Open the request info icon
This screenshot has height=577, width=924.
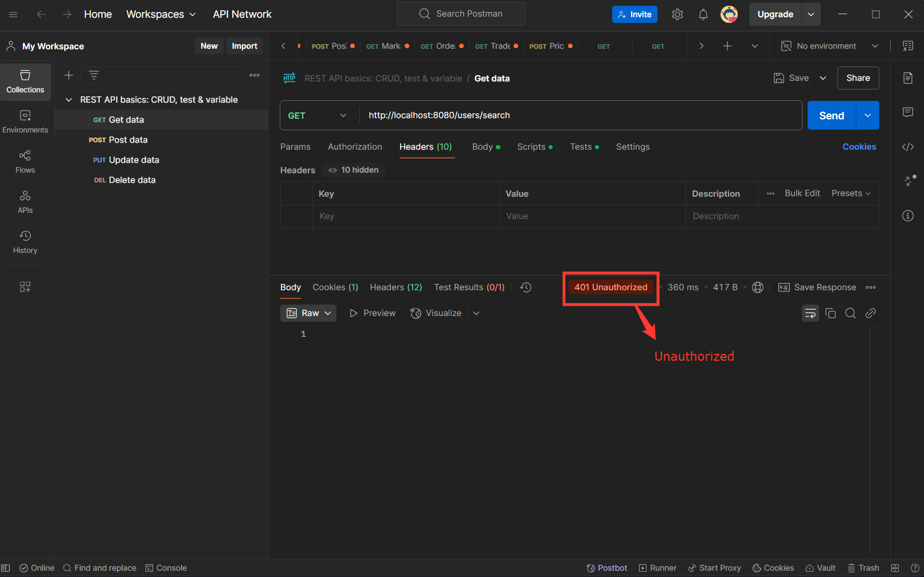(908, 216)
